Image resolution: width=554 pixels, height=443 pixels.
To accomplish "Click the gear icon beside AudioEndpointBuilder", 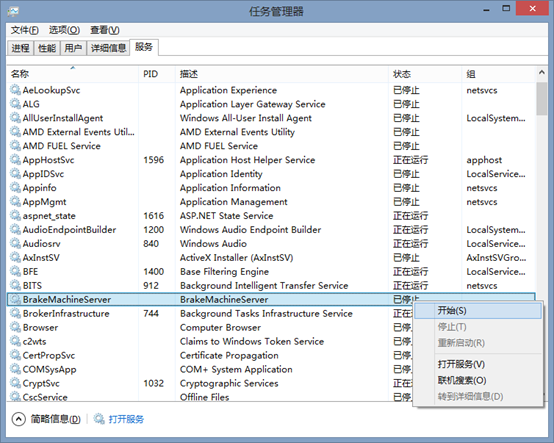I will click(x=15, y=229).
